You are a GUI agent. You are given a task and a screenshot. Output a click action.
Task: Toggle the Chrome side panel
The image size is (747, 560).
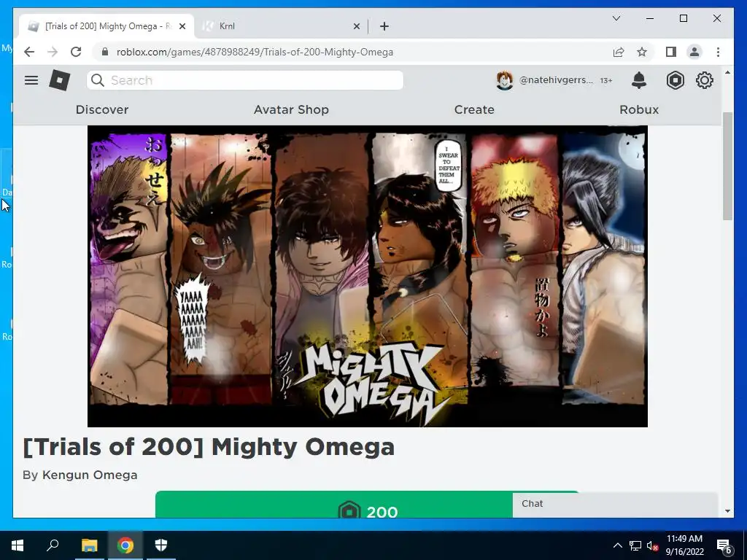click(x=671, y=52)
